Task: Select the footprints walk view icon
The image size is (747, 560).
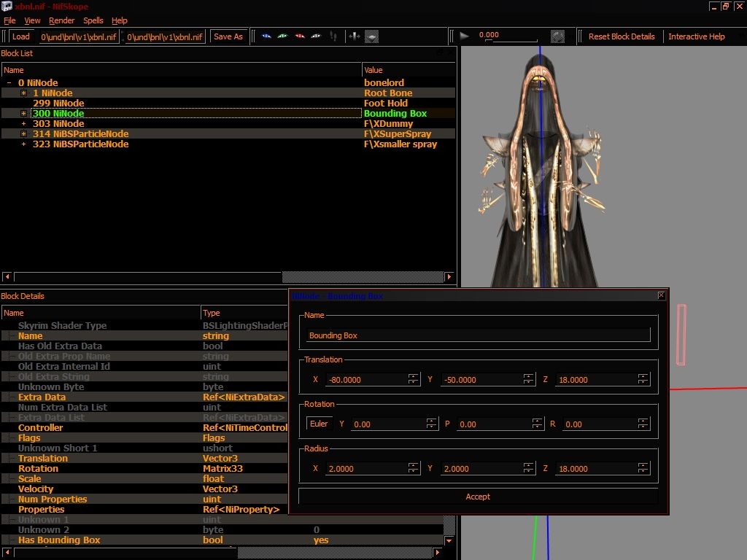Action: point(333,36)
